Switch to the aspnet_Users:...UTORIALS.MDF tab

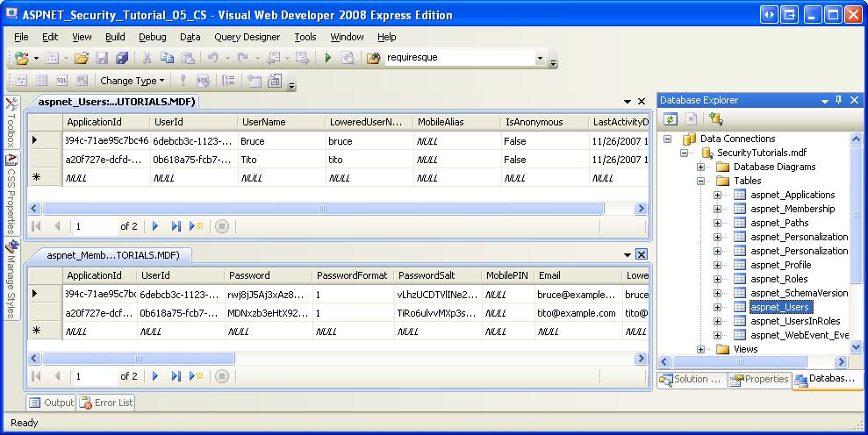(116, 102)
